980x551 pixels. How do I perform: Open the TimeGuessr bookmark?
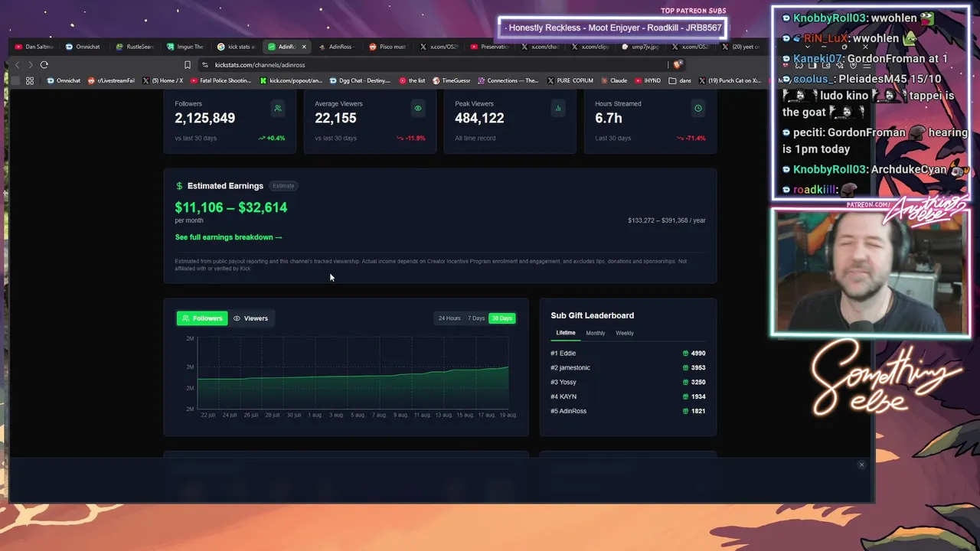click(x=452, y=80)
